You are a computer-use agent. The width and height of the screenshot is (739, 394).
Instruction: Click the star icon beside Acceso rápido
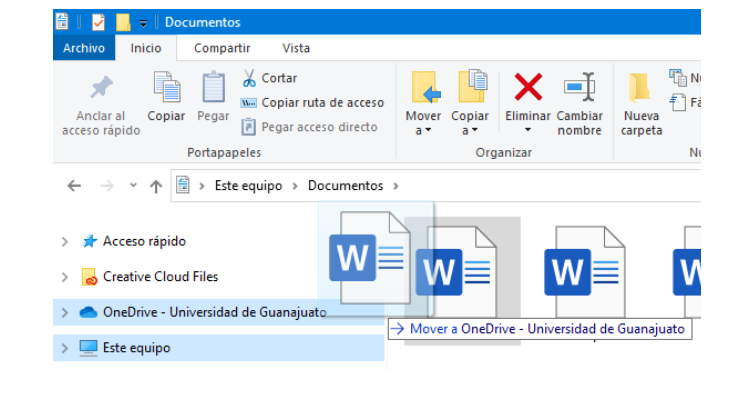point(89,241)
